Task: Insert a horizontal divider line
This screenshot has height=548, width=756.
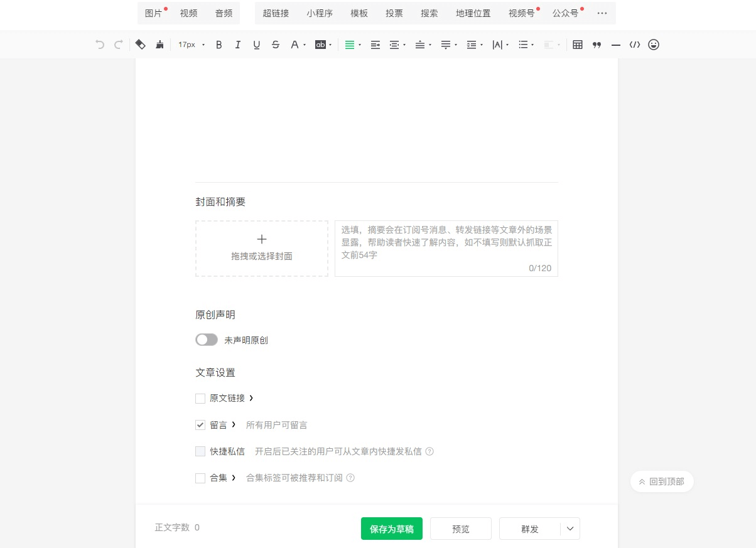Action: 616,45
